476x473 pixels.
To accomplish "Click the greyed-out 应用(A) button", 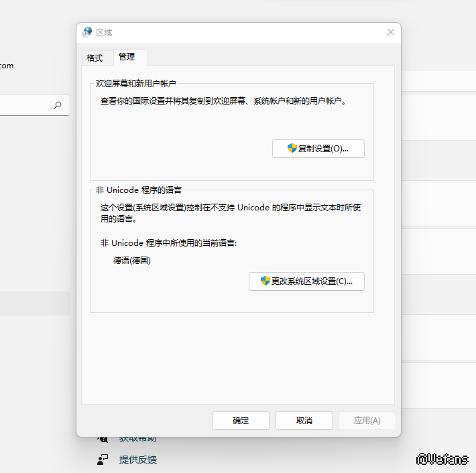I will coord(367,421).
